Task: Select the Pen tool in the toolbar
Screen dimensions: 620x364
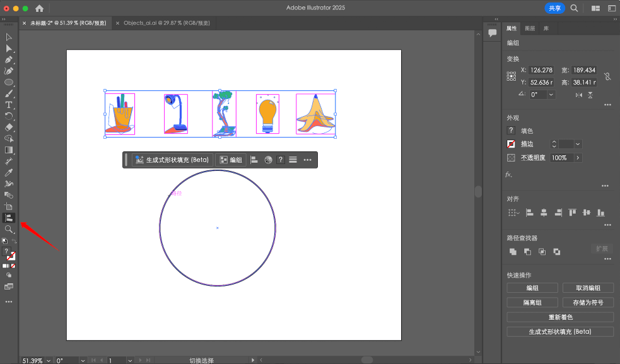Action: (9, 59)
